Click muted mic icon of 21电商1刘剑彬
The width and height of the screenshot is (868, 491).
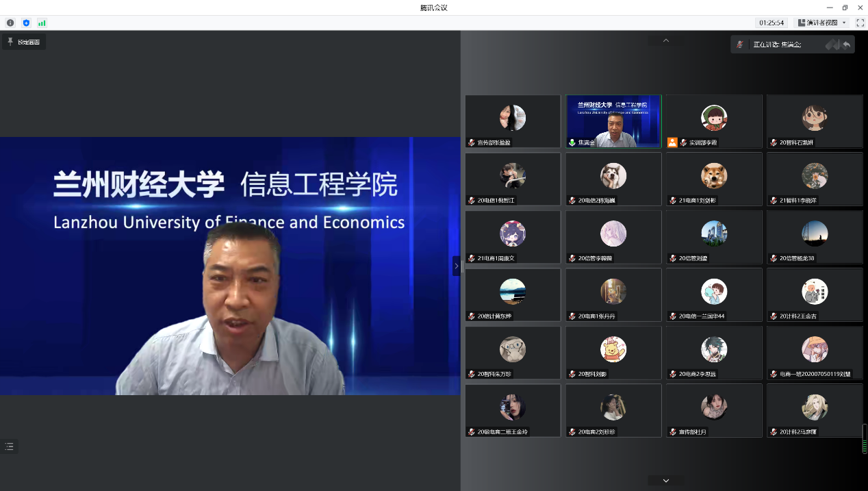(x=673, y=200)
